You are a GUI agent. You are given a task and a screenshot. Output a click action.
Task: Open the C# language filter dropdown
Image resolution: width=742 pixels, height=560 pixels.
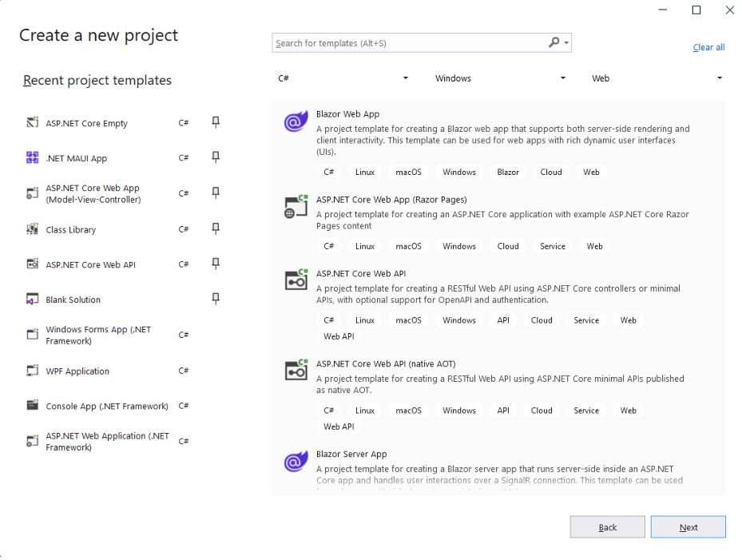(x=343, y=78)
